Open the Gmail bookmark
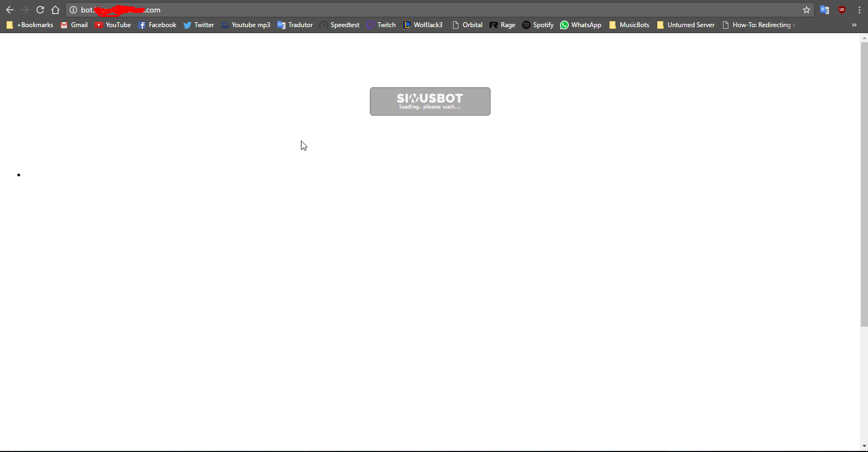 click(x=74, y=25)
